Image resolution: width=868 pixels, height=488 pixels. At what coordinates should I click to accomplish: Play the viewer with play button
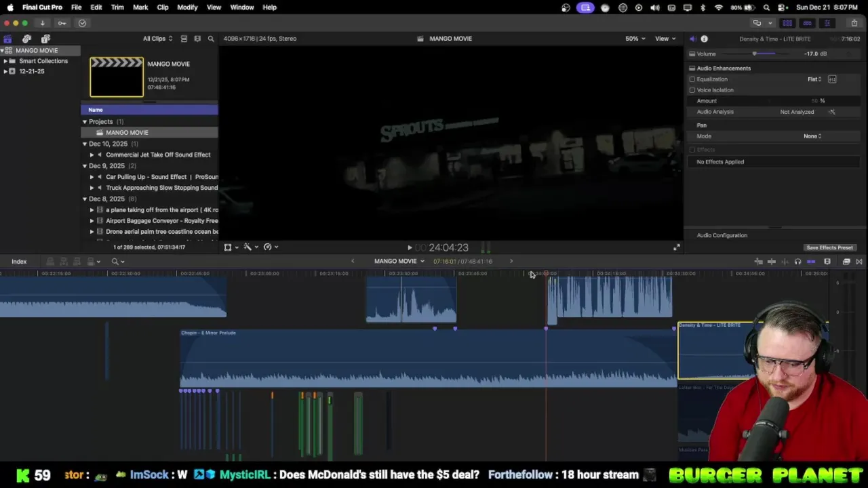point(409,248)
